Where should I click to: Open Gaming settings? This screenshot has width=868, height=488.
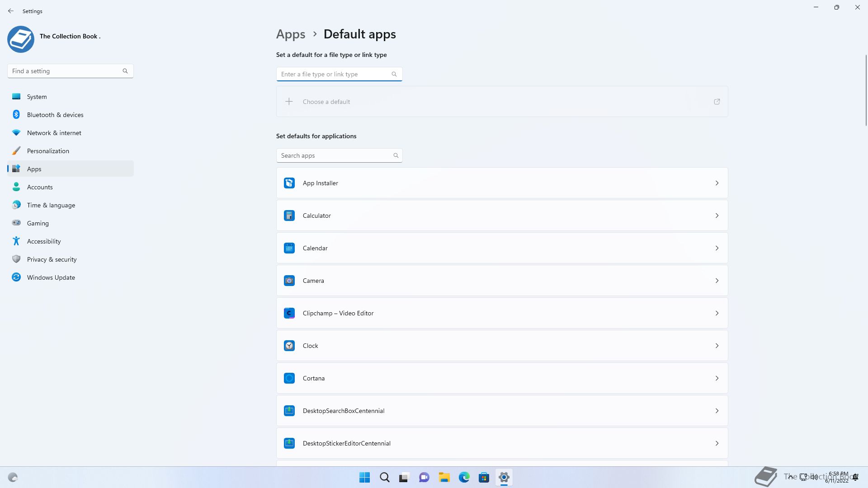click(x=71, y=223)
